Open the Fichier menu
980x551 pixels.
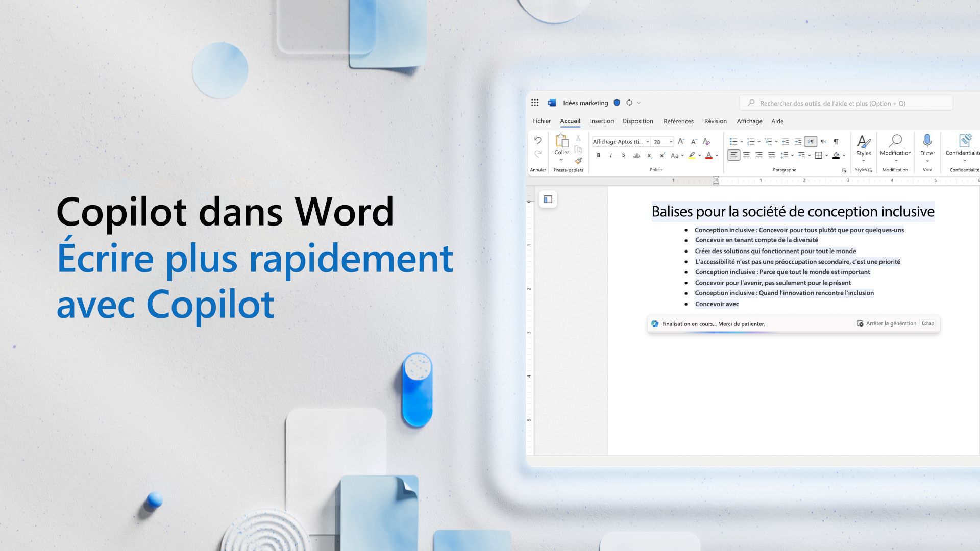[x=542, y=121]
